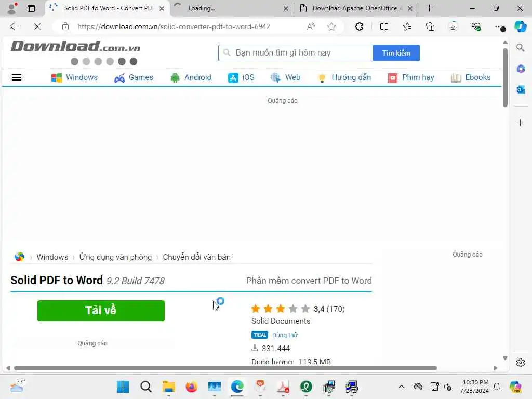Click the Dùng thử trial link

point(285,335)
